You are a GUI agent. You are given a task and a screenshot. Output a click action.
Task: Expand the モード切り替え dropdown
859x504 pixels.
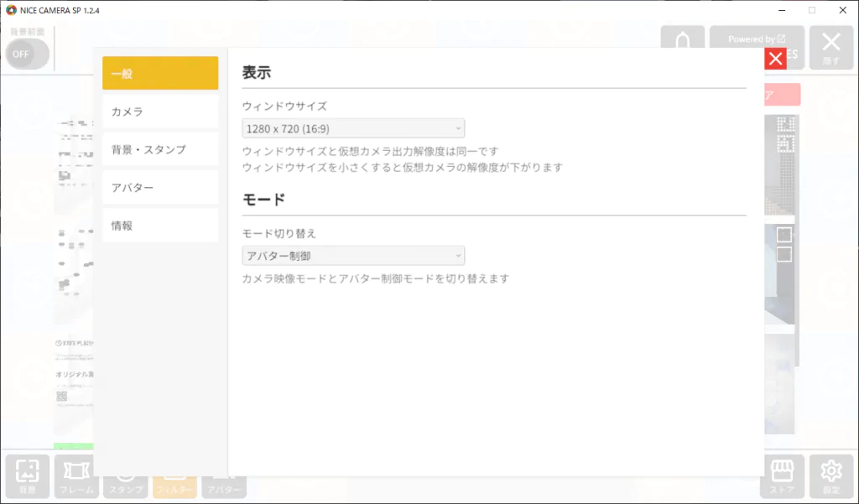(x=353, y=256)
